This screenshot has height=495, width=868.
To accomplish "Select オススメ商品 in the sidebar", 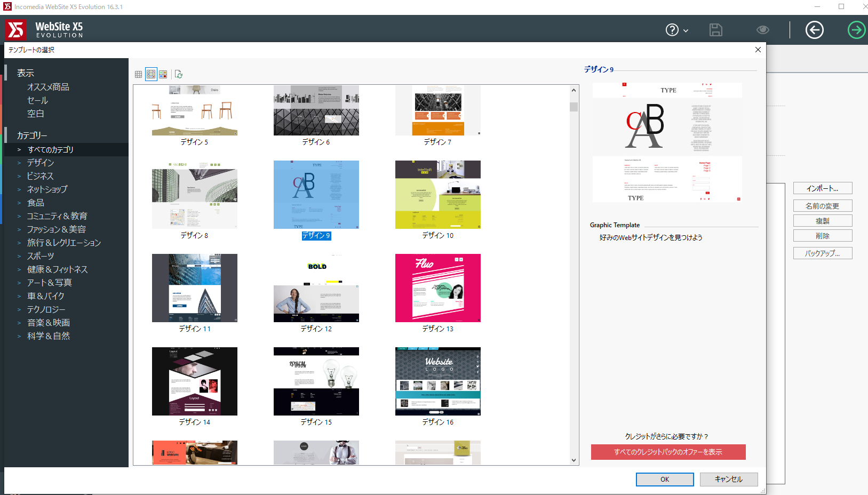I will tap(48, 87).
